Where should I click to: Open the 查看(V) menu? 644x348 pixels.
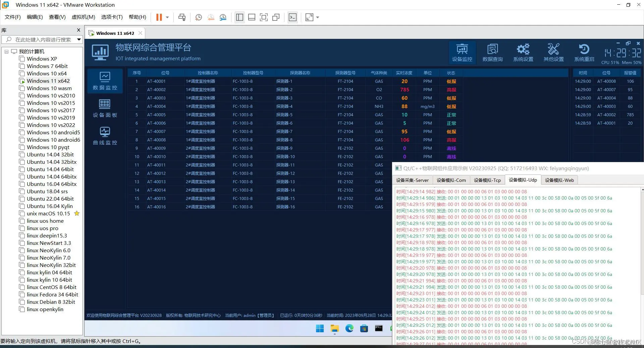[57, 17]
